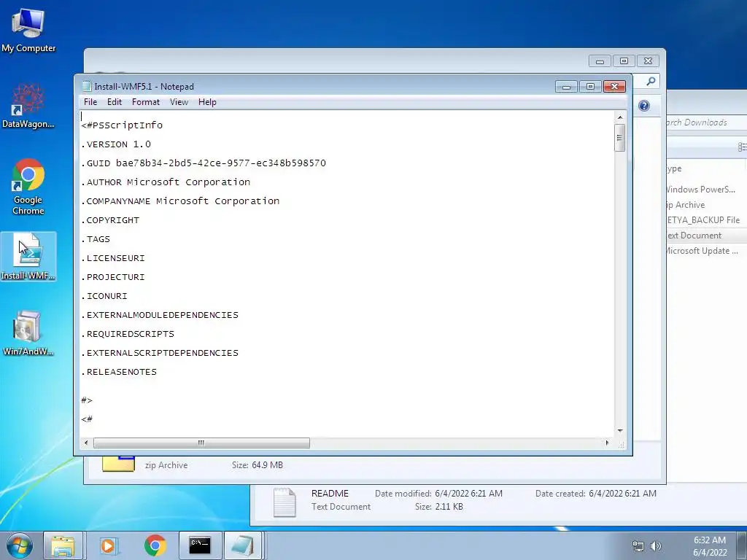
Task: Close the background Explorer window
Action: [x=648, y=61]
